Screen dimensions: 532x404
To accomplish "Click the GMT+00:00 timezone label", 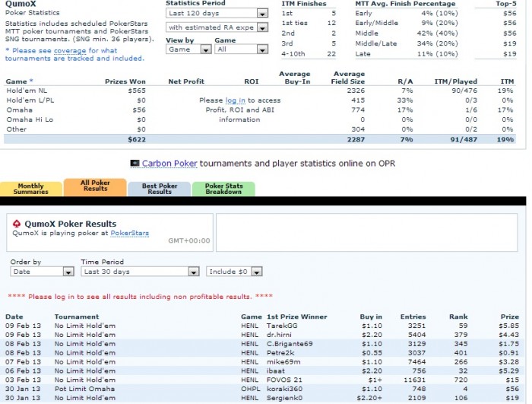I will (189, 240).
